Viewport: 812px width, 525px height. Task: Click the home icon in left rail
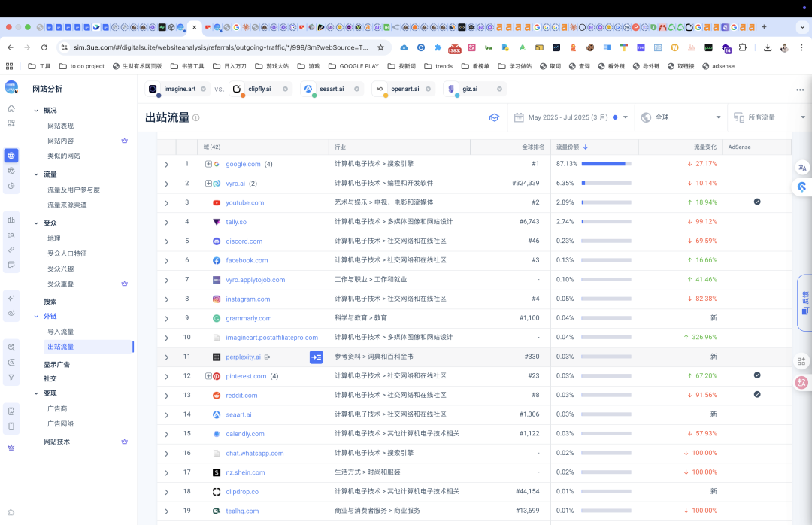click(11, 108)
